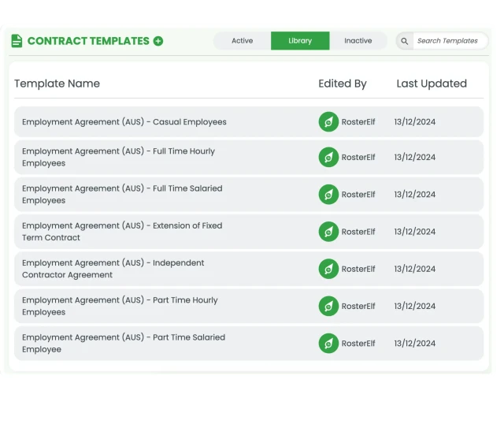The height and width of the screenshot is (424, 504).
Task: Click RosterElf avatar in Casual Employees row
Action: coord(328,122)
